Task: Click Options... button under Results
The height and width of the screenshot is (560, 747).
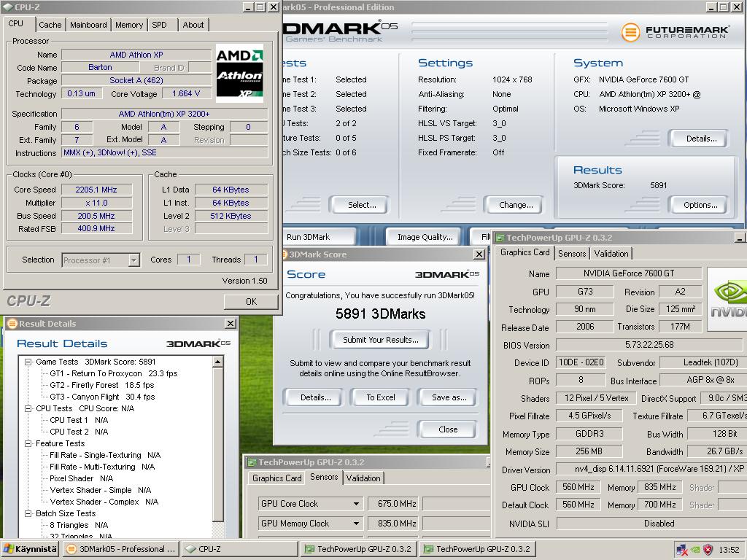Action: (x=700, y=205)
